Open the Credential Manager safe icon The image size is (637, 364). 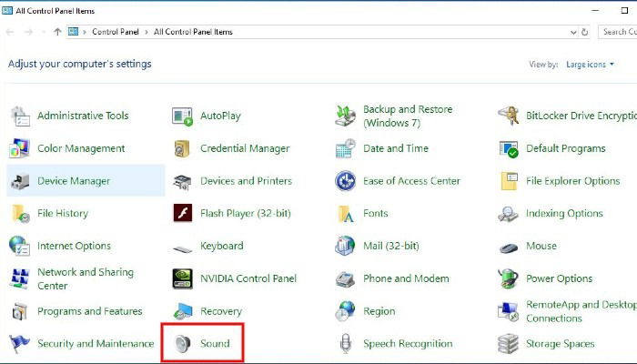tap(182, 148)
